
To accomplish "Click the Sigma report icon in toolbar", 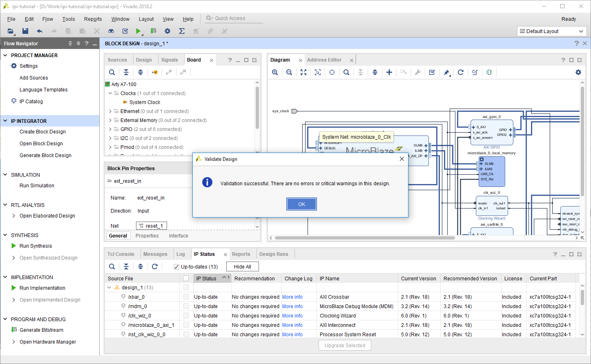I will tap(182, 31).
